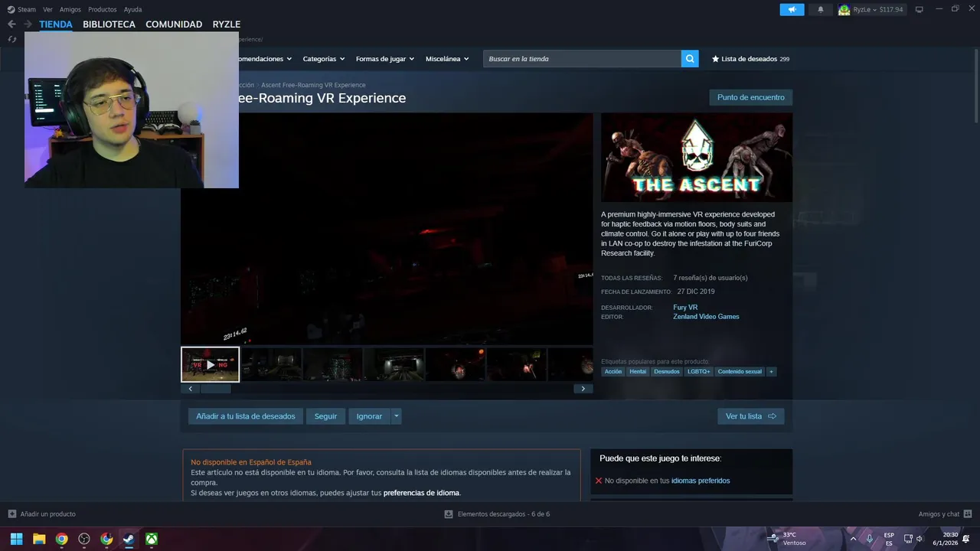
Task: Click the Punto de encuentro button
Action: (x=751, y=97)
